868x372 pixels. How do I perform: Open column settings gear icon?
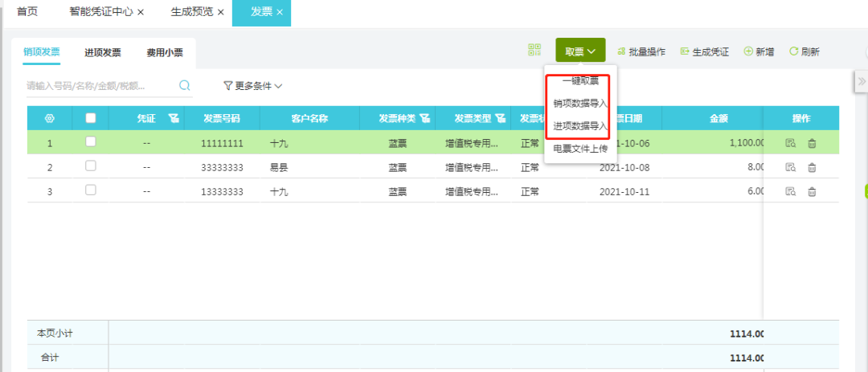(49, 118)
